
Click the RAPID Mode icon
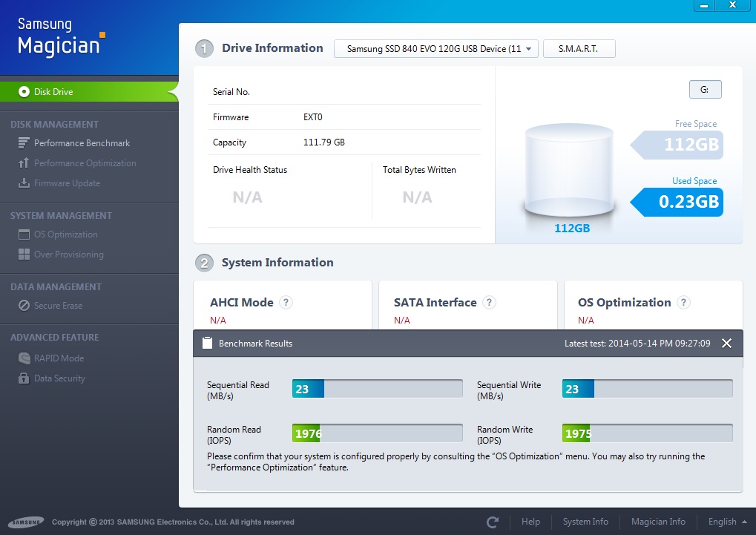click(24, 358)
